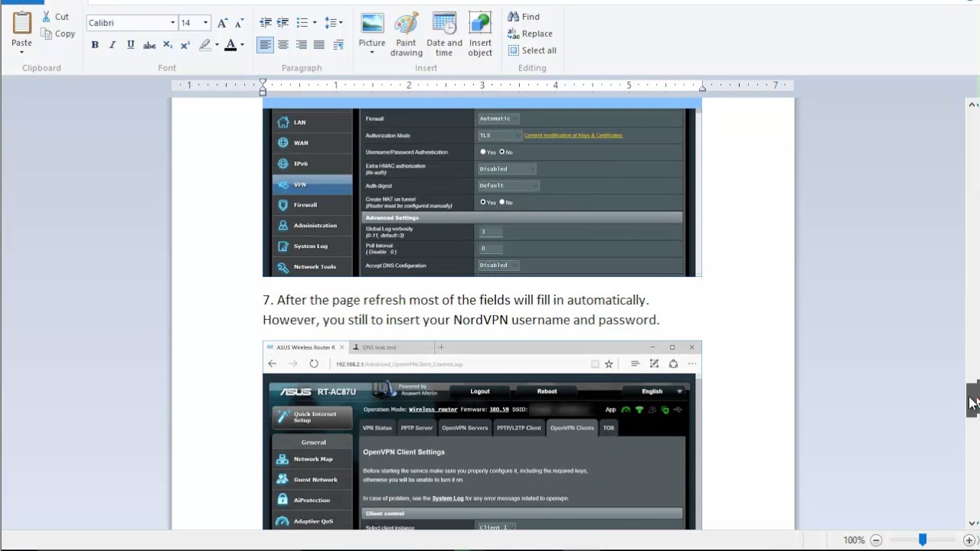Toggle Subscript formatting
This screenshot has height=551, width=980.
point(168,45)
